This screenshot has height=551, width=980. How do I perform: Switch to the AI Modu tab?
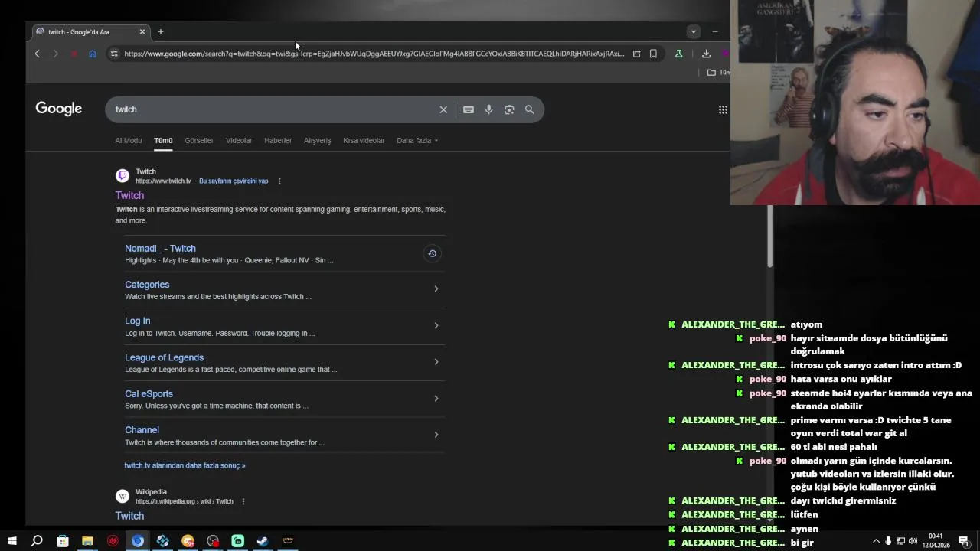[x=129, y=140]
